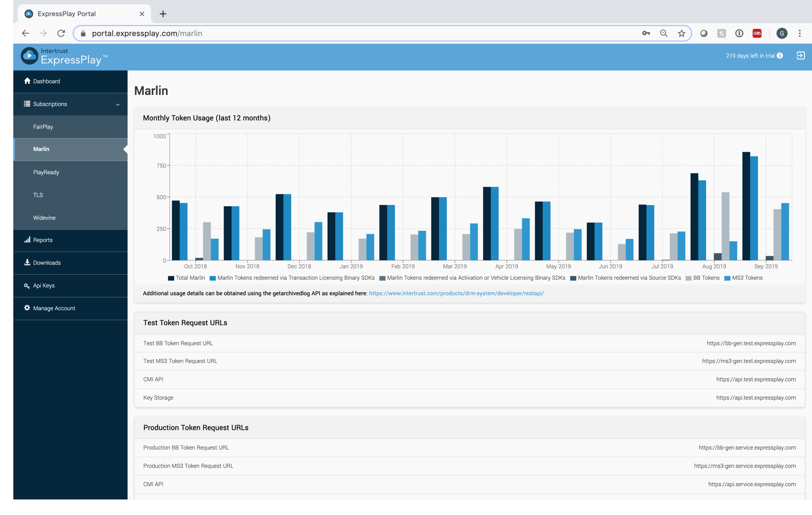
Task: Open the saved passwords key icon
Action: click(646, 33)
